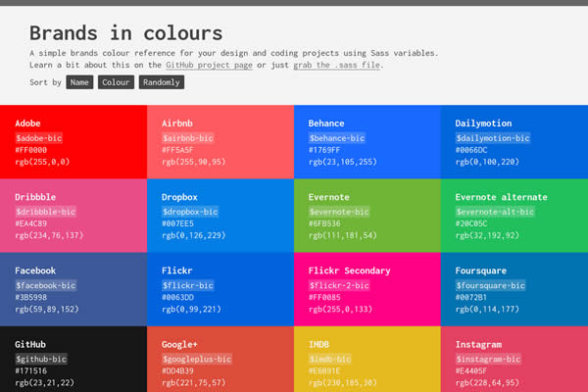This screenshot has height=392, width=588.
Task: Select the $flickr-bic variable
Action: [188, 285]
